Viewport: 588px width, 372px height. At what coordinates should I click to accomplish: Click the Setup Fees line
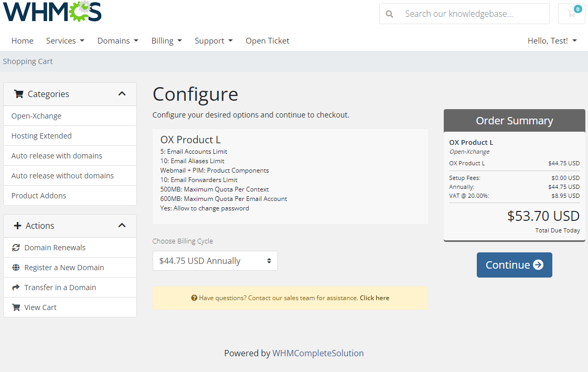click(514, 178)
